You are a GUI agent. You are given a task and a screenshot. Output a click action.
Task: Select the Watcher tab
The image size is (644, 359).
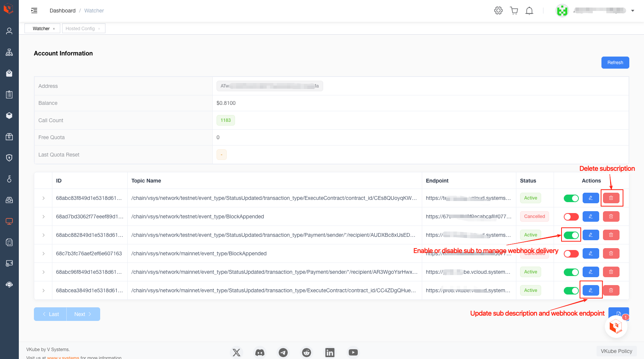41,29
